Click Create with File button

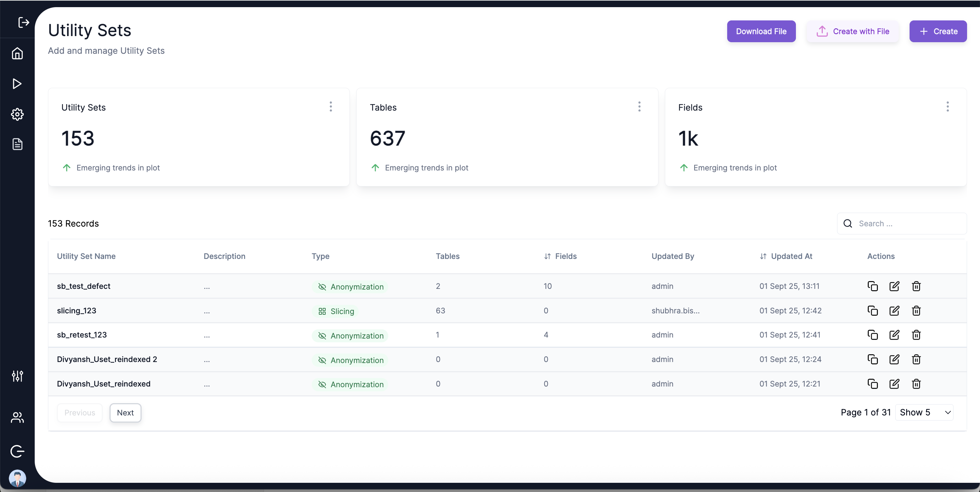(852, 31)
